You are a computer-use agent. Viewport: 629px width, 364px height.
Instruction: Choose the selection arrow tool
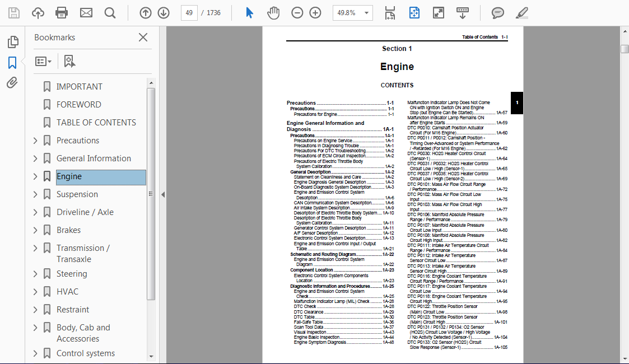[249, 13]
